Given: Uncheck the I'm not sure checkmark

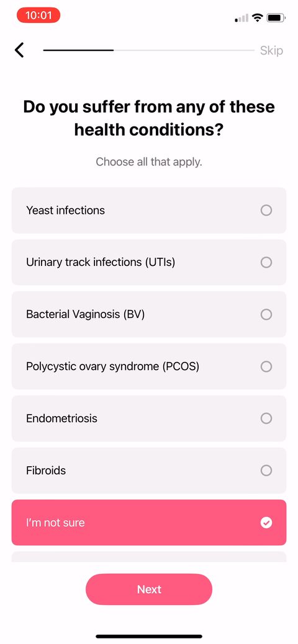Looking at the screenshot, I should click(x=266, y=523).
